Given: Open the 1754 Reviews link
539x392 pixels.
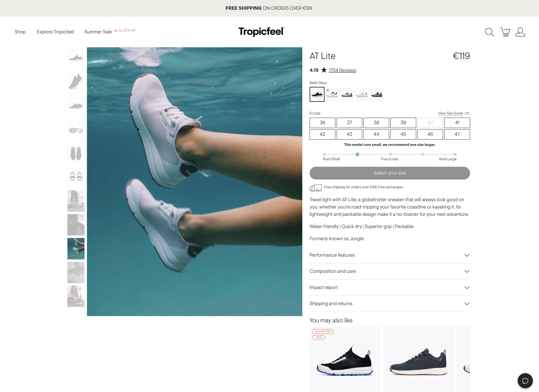Looking at the screenshot, I should (342, 70).
